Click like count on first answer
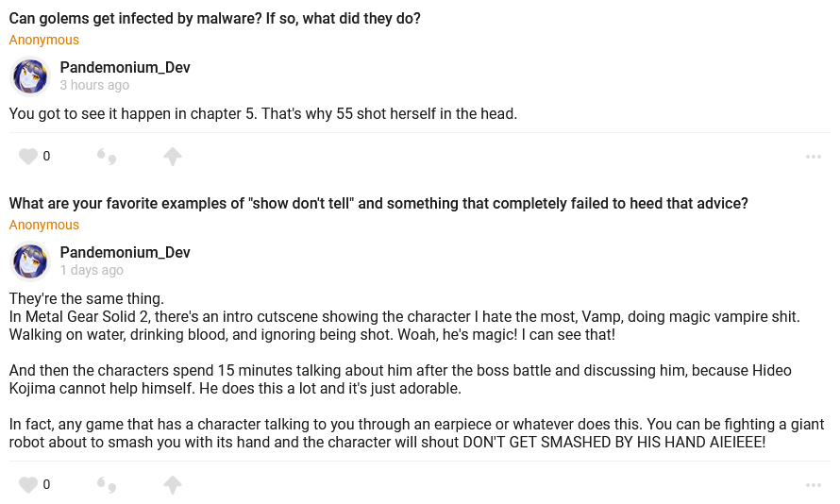Screen dimensions: 840x504 click(46, 157)
